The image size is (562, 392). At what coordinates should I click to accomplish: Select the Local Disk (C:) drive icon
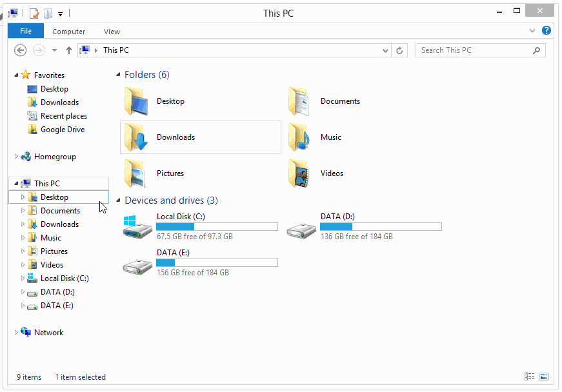[137, 227]
